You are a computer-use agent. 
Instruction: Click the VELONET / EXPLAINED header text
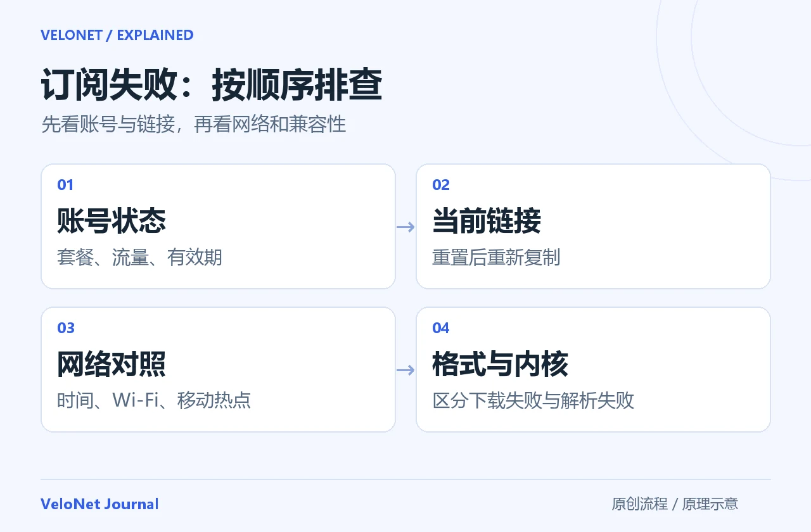(x=117, y=35)
